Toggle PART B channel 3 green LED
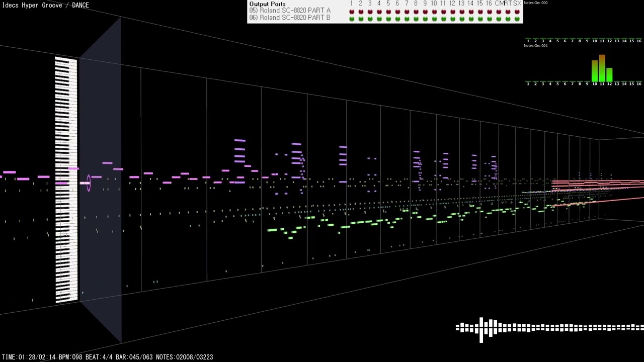 point(370,19)
